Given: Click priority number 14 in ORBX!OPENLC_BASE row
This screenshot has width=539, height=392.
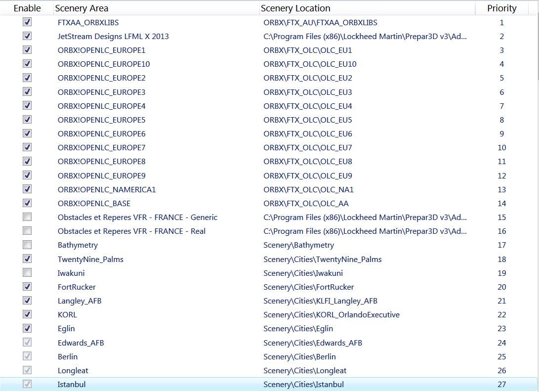Looking at the screenshot, I should pyautogui.click(x=501, y=204).
